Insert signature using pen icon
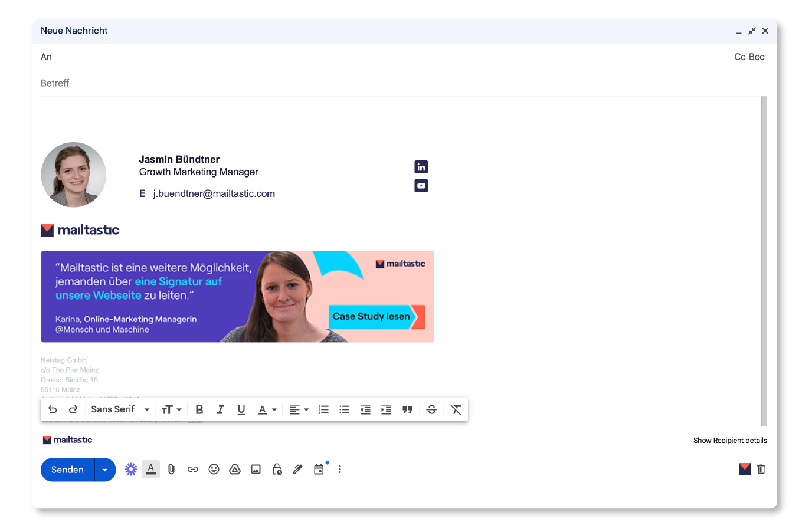The height and width of the screenshot is (522, 812). click(298, 470)
